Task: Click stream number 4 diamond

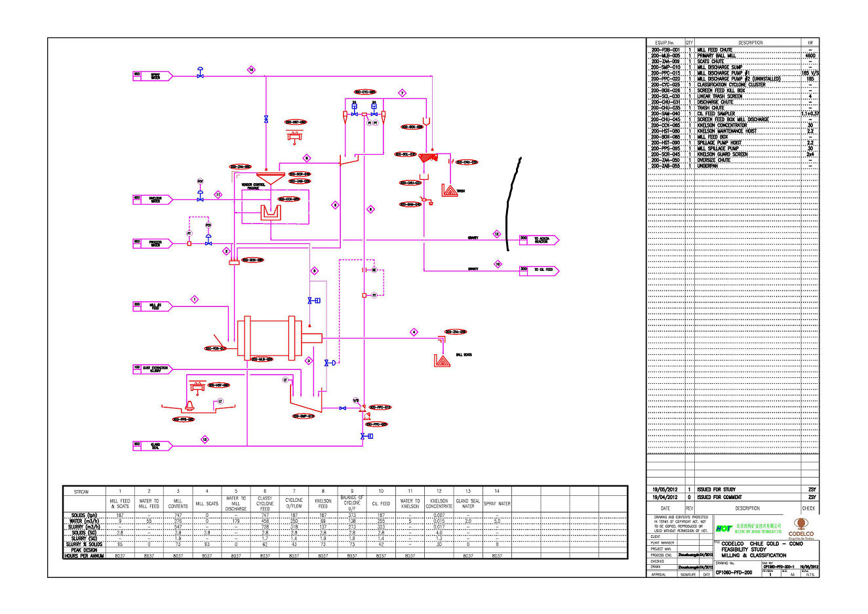Action: (x=414, y=332)
